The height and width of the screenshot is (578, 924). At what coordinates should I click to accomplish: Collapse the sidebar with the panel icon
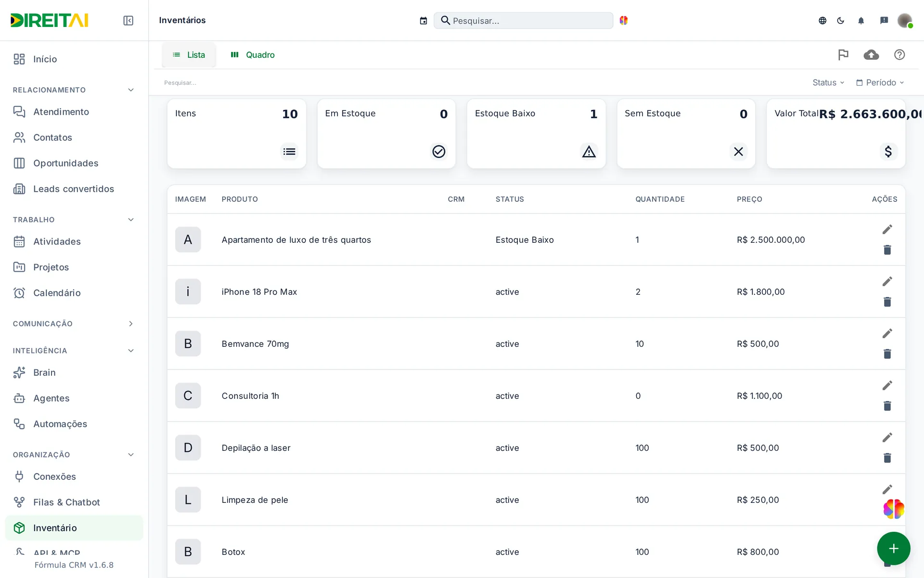pyautogui.click(x=128, y=20)
